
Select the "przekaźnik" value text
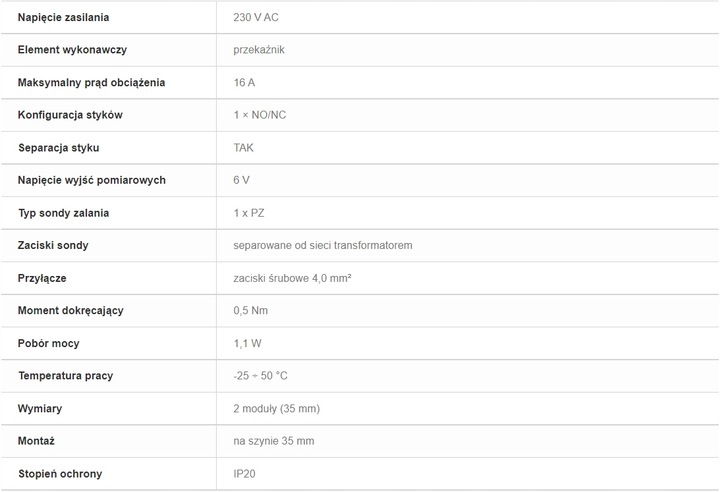point(260,50)
